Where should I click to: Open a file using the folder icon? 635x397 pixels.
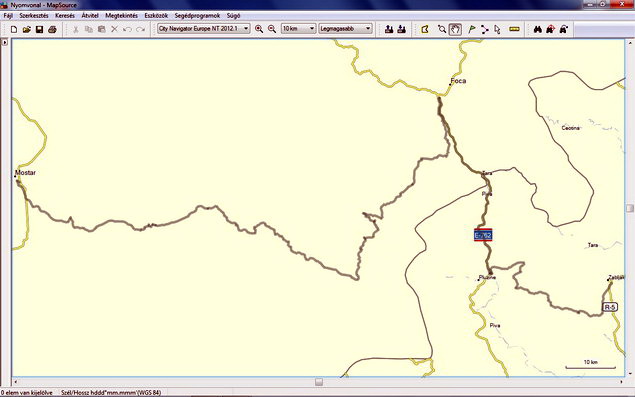coord(27,29)
